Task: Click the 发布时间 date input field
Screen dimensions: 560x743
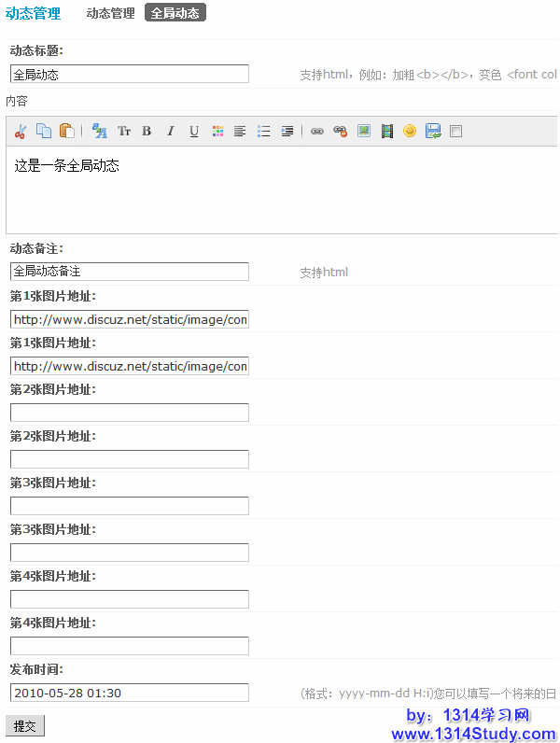Action: pyautogui.click(x=130, y=693)
